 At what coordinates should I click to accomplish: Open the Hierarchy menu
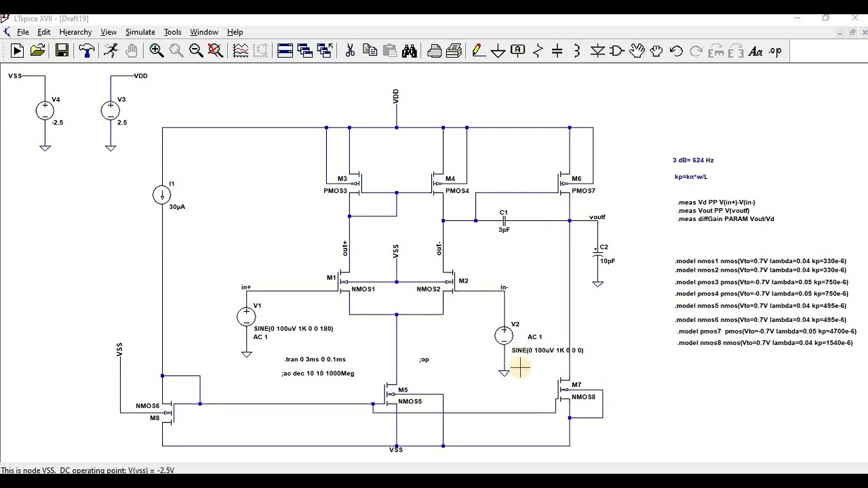pos(75,32)
